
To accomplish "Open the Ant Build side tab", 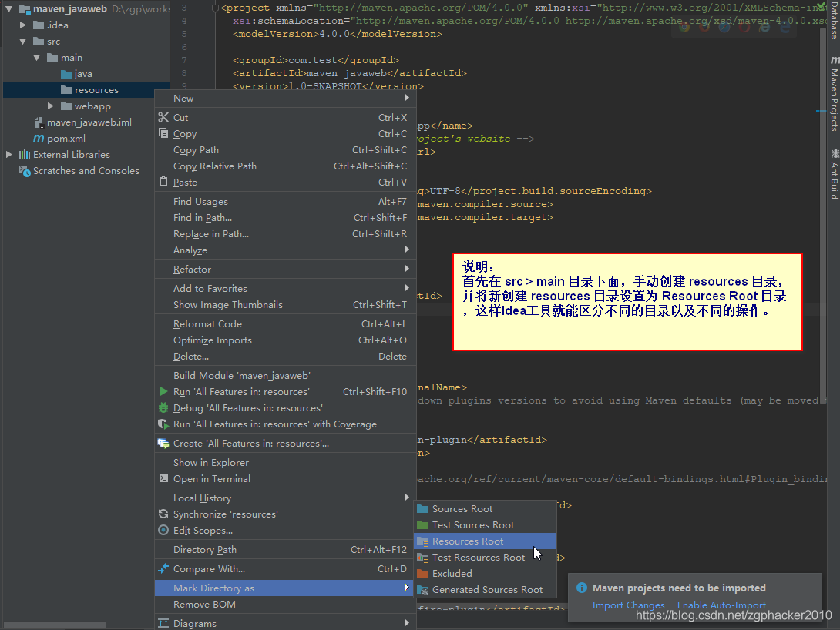I will [x=834, y=174].
